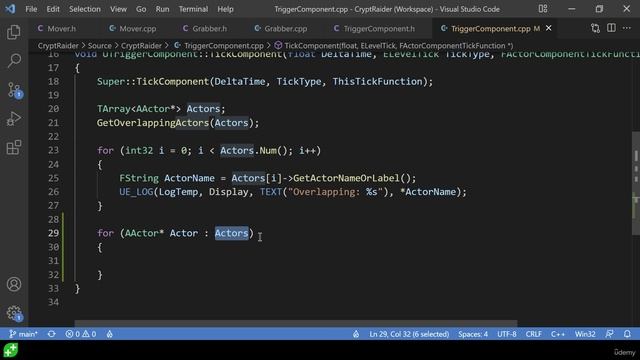640x360 pixels.
Task: Click the VS Code logo icon
Action: tap(10, 9)
